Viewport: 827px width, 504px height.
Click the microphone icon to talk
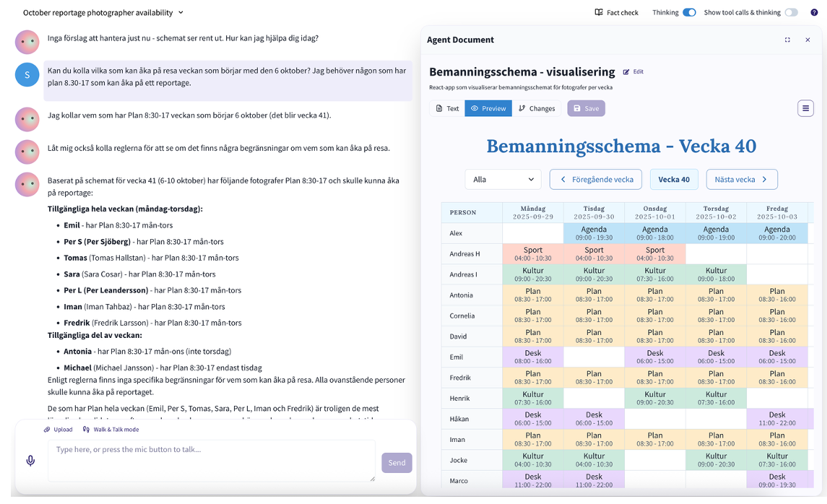pos(30,460)
